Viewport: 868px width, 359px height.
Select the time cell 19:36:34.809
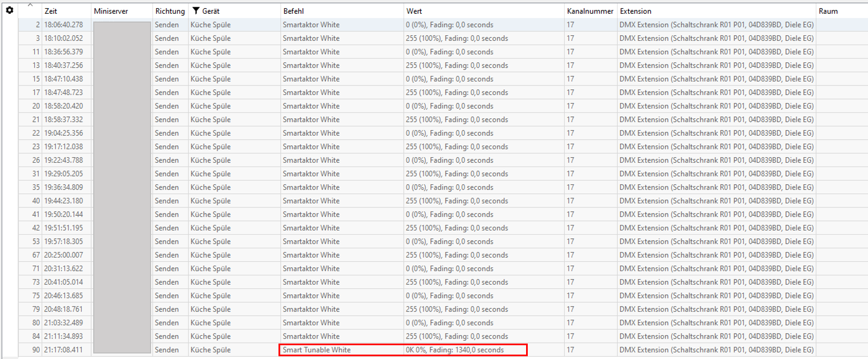coord(63,187)
